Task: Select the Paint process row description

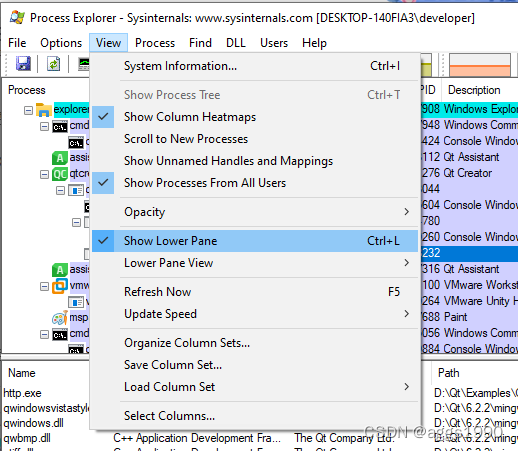Action: [455, 317]
